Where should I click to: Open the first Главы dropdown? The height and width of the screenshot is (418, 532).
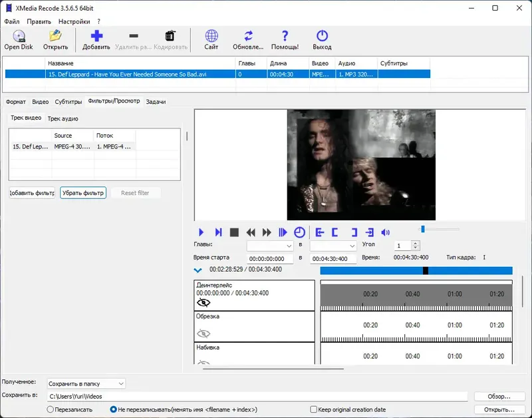pos(270,246)
